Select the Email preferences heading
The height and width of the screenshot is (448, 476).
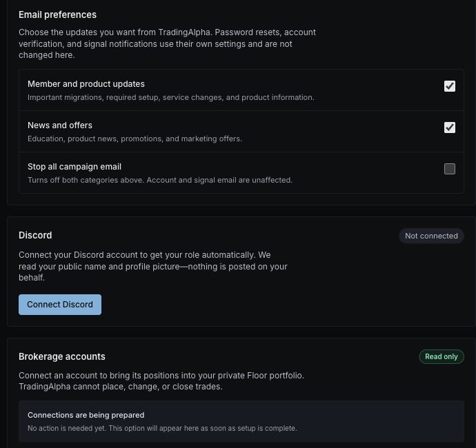click(57, 14)
